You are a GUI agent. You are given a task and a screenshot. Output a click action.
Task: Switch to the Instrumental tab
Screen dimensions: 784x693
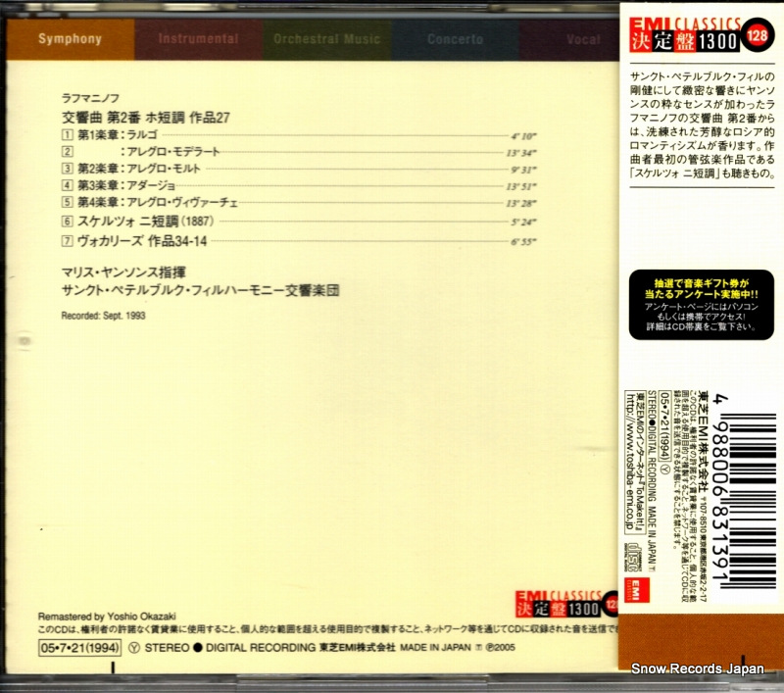click(199, 39)
